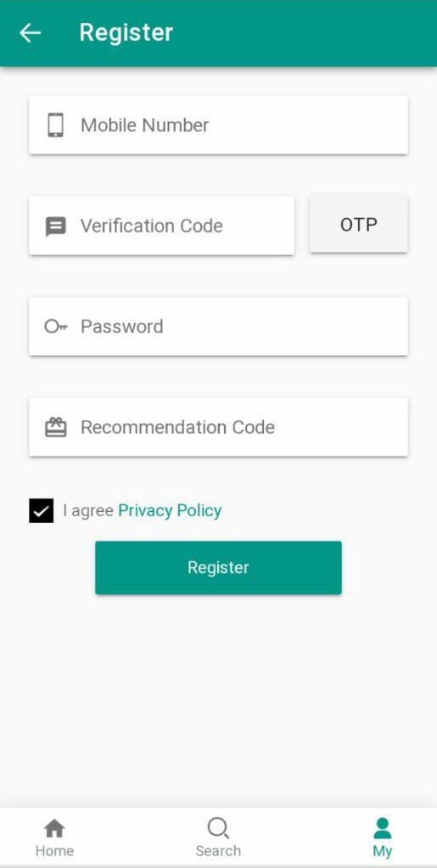This screenshot has height=868, width=437.
Task: Switch to the Home tab label
Action: pyautogui.click(x=54, y=851)
